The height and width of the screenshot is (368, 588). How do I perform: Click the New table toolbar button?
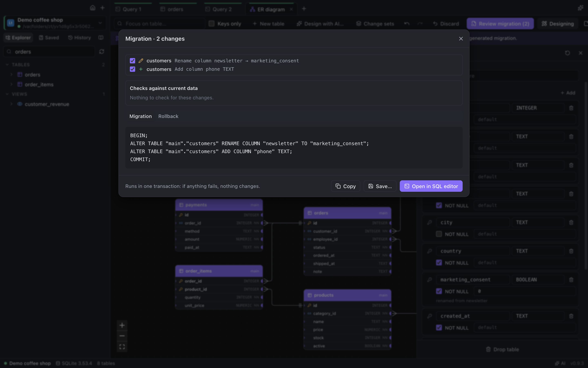268,24
